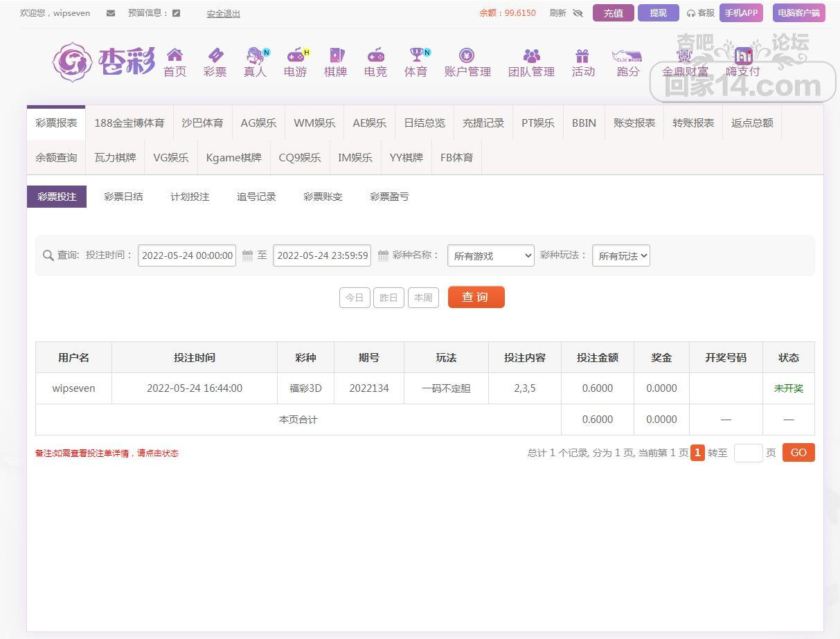Click the orange 查询 search button
840x639 pixels.
point(476,297)
